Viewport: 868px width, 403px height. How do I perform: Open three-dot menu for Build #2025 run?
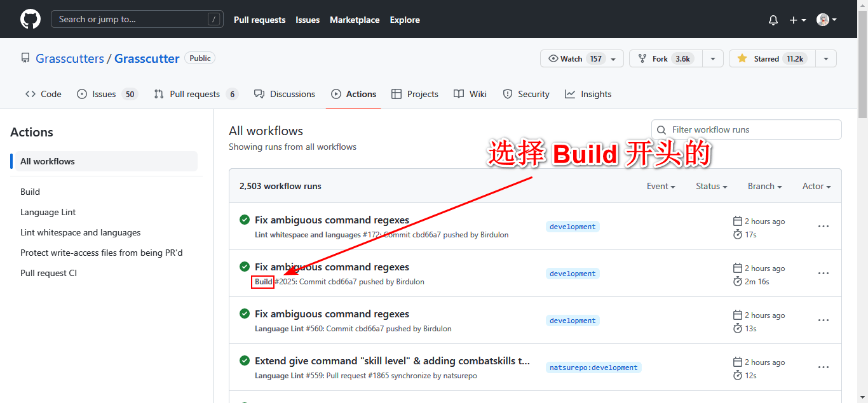point(824,274)
